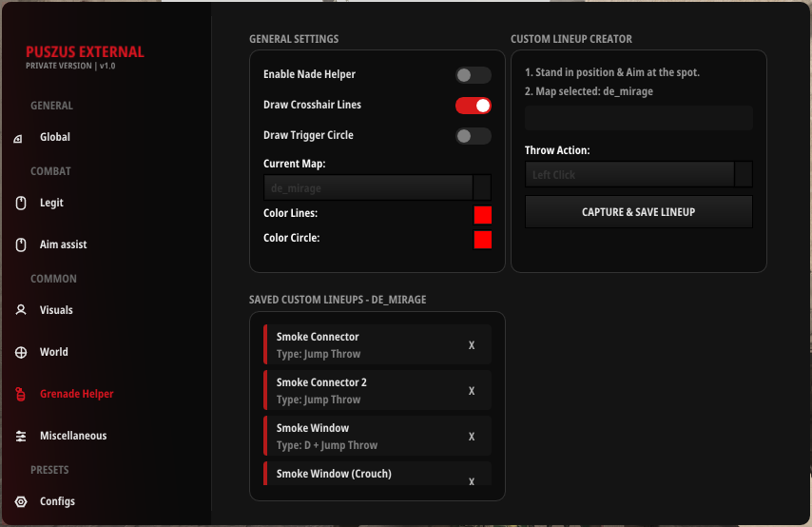Select the Grenade Helper grenade icon

[x=21, y=395]
